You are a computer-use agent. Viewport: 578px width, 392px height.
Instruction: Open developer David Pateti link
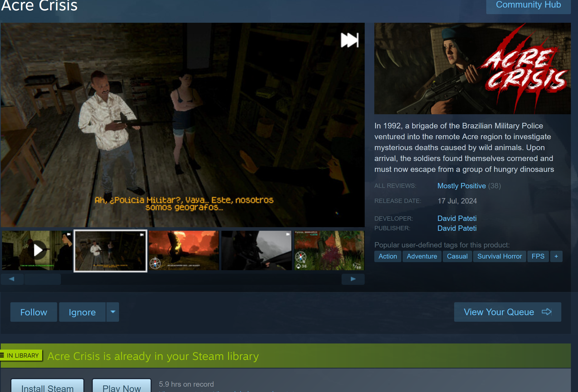pyautogui.click(x=457, y=218)
